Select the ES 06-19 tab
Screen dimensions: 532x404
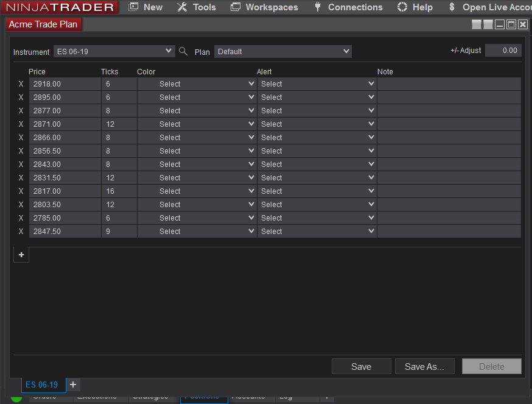[x=42, y=385]
